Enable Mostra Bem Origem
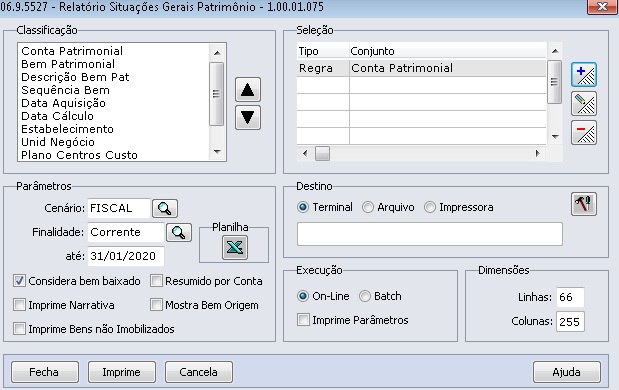 [x=156, y=305]
